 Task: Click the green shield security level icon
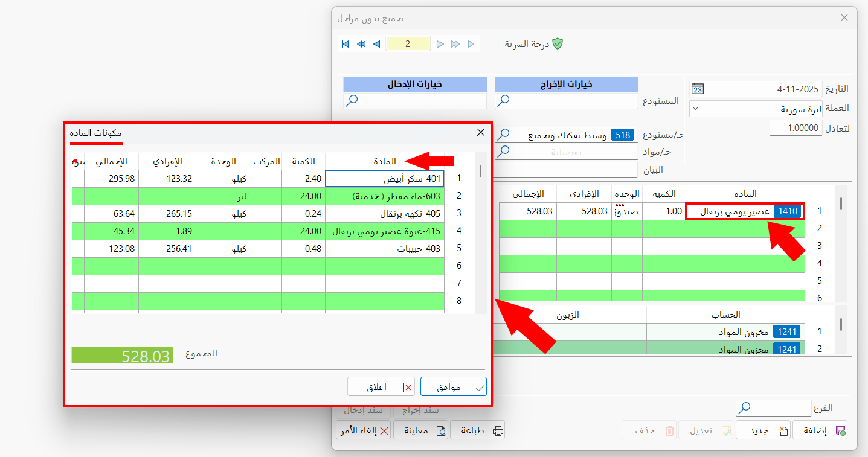[558, 44]
